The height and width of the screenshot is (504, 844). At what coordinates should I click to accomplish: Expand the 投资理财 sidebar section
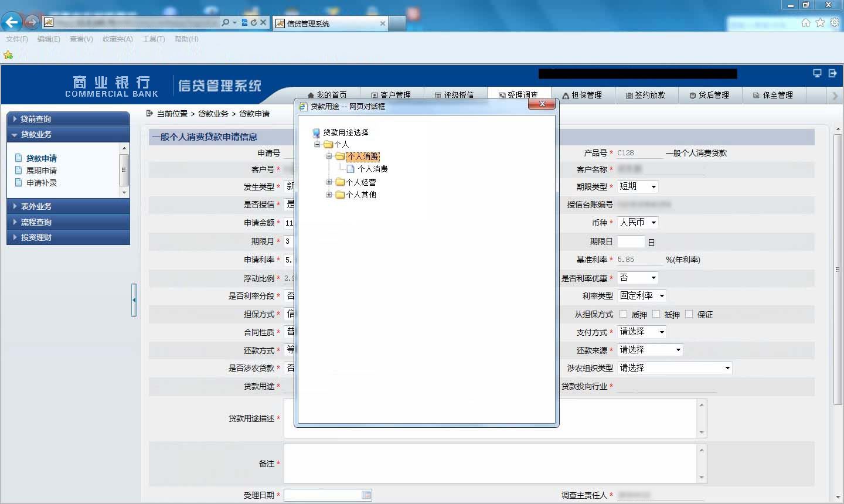pyautogui.click(x=68, y=237)
